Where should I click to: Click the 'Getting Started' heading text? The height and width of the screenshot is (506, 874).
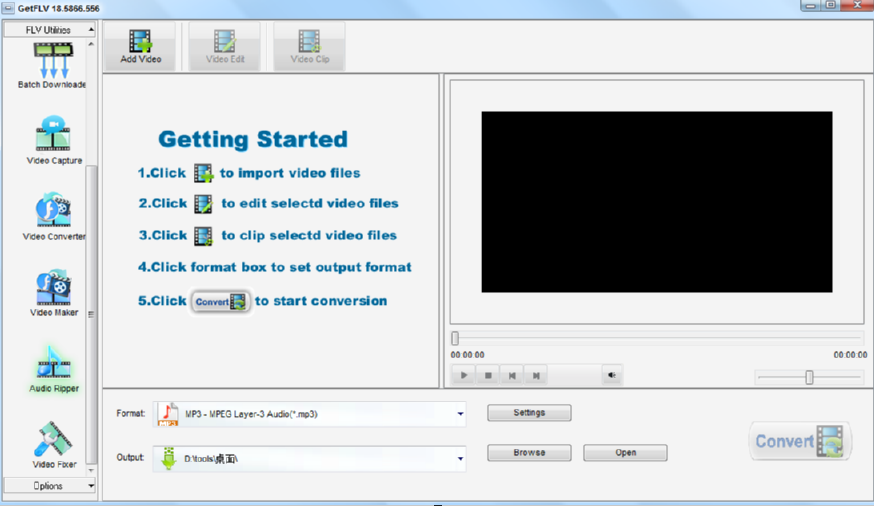tap(253, 139)
